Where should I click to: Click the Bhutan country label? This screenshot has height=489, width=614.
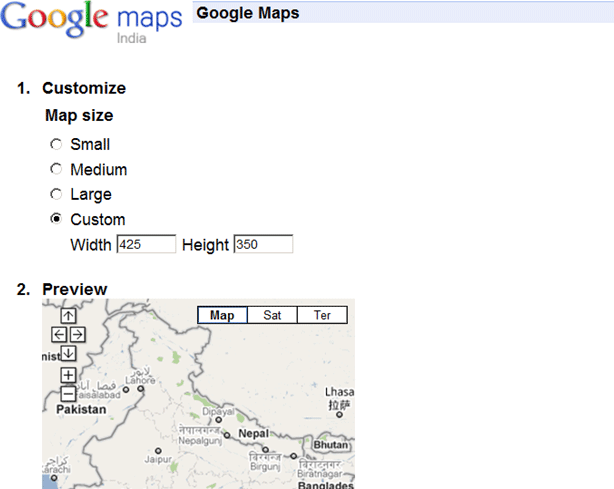click(x=330, y=445)
